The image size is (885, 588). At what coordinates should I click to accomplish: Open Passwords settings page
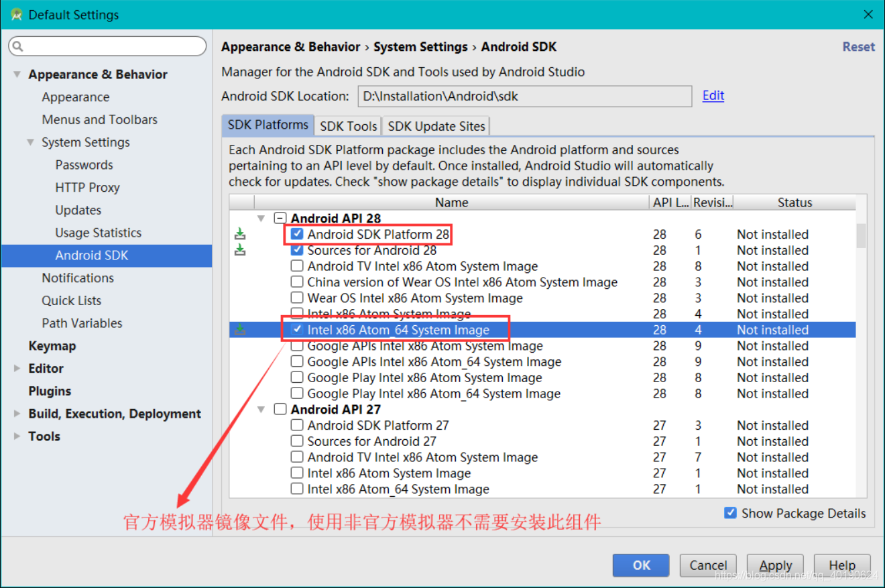84,165
